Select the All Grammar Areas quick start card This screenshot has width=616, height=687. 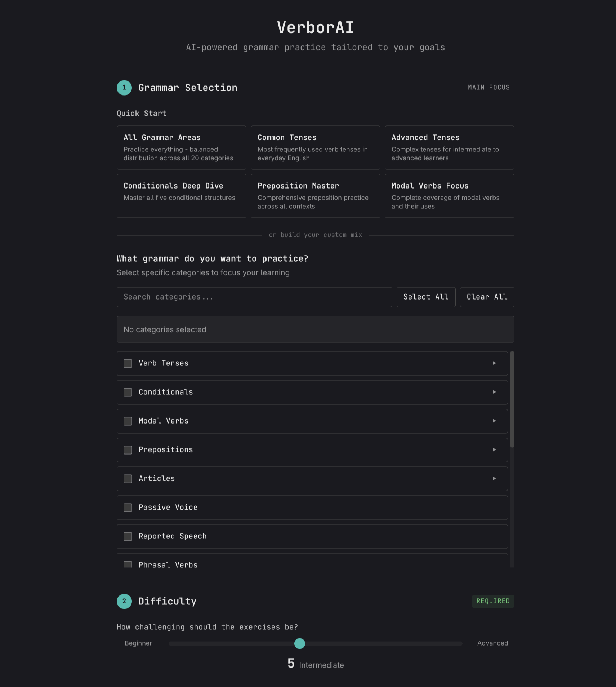[x=181, y=147]
